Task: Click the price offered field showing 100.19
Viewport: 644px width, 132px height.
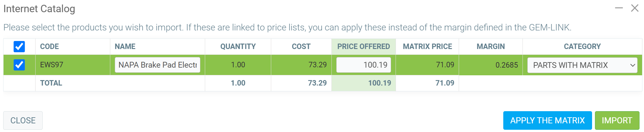Action: 363,65
